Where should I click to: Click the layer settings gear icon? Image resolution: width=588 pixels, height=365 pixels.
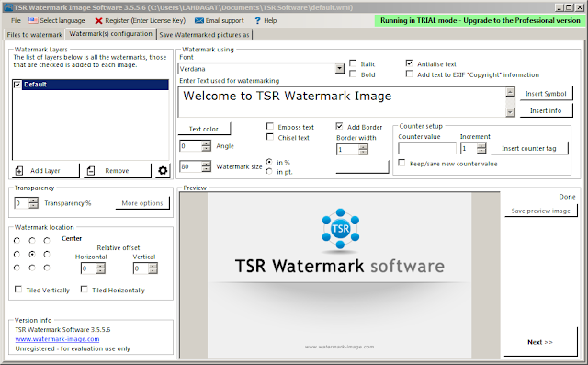[x=163, y=171]
